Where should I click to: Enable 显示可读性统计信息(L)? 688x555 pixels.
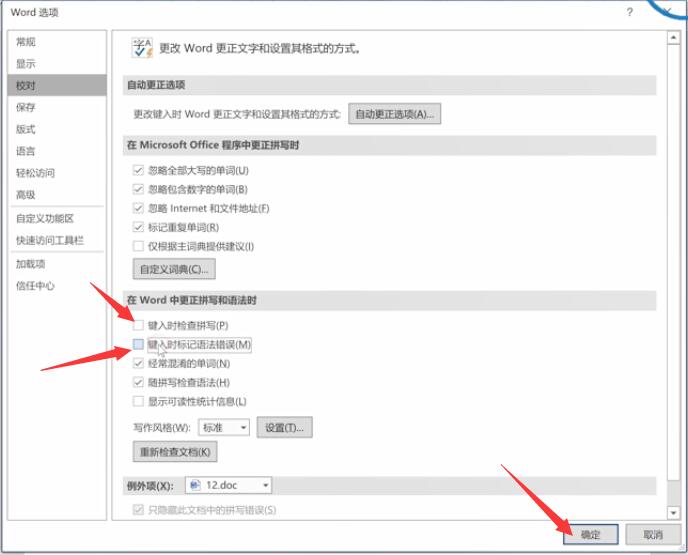[138, 401]
